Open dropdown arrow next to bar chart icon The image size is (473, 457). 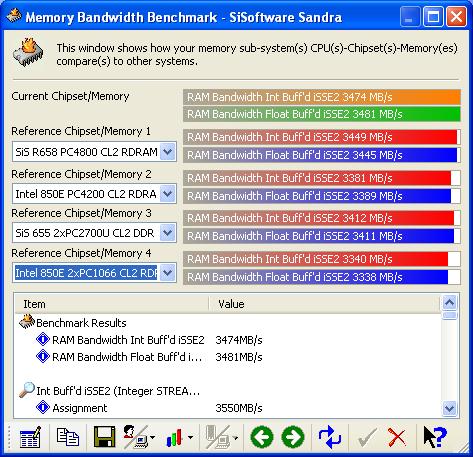tap(191, 437)
